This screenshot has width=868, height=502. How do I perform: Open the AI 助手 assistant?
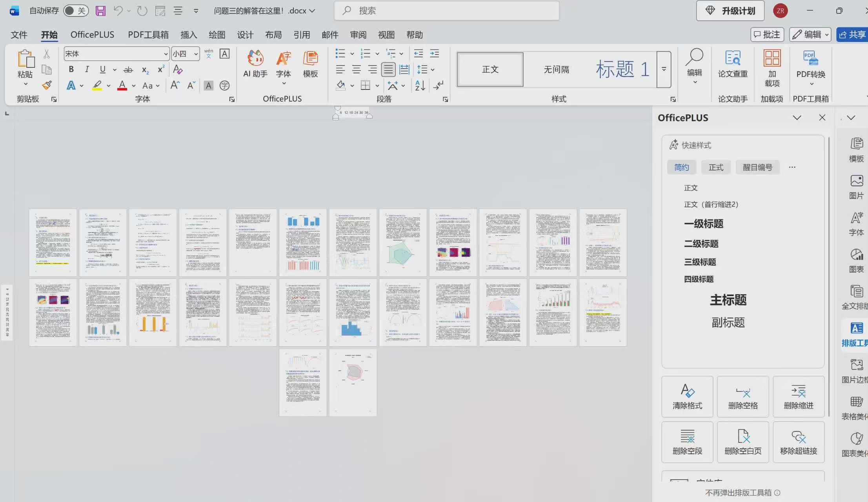[x=255, y=64]
